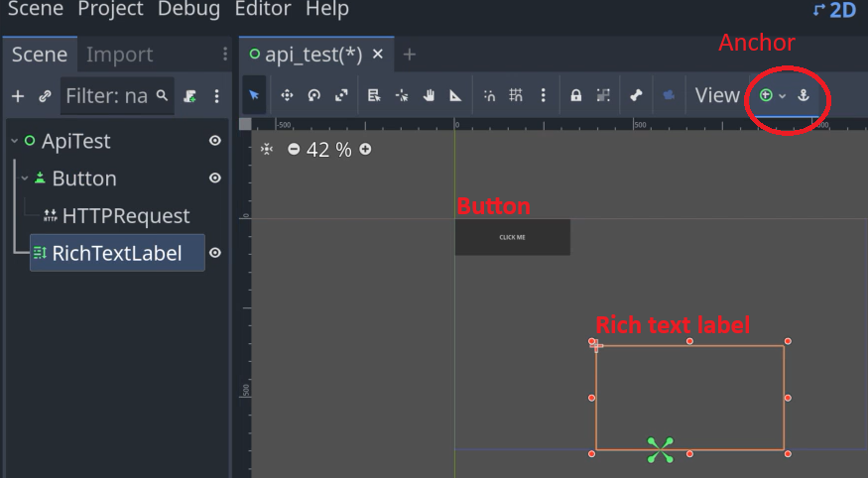Click the Button node type icon

pyautogui.click(x=40, y=179)
